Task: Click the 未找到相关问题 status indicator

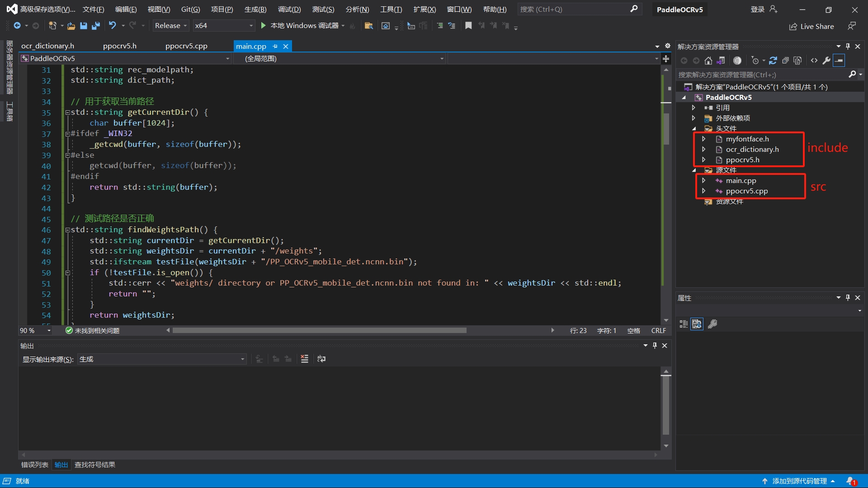Action: click(x=93, y=331)
